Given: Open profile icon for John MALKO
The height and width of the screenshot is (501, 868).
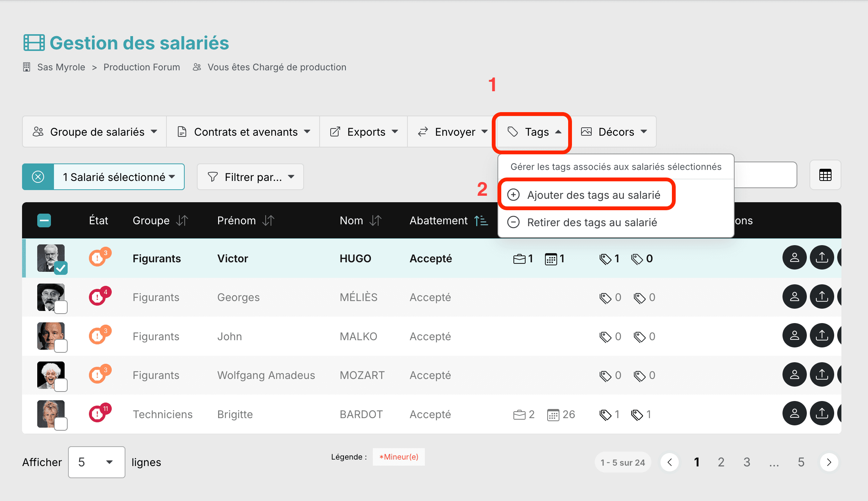Looking at the screenshot, I should click(x=794, y=335).
